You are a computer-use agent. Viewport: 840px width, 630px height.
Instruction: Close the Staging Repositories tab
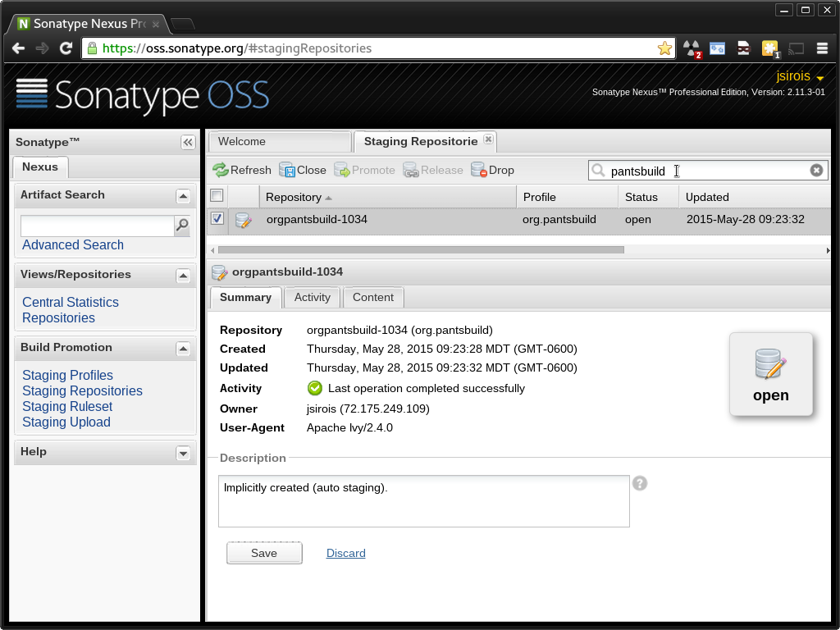488,139
